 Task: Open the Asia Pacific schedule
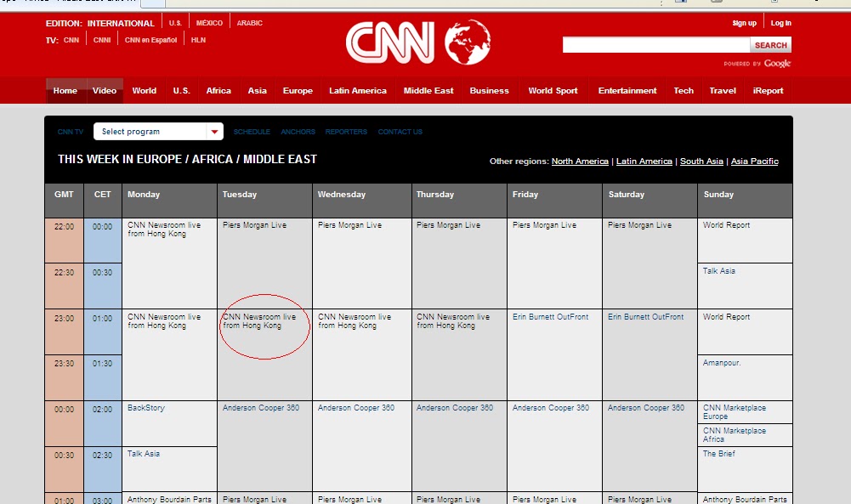(x=754, y=161)
